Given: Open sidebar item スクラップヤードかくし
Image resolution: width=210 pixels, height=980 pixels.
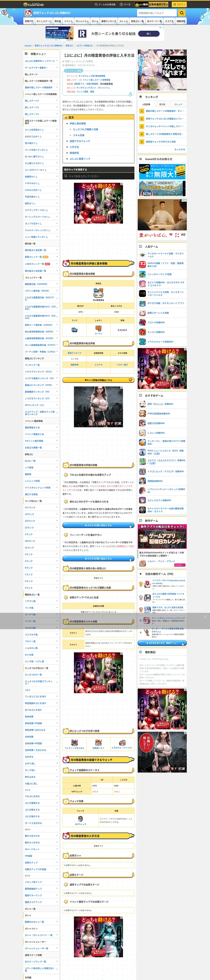Looking at the screenshot, I should [41, 210].
